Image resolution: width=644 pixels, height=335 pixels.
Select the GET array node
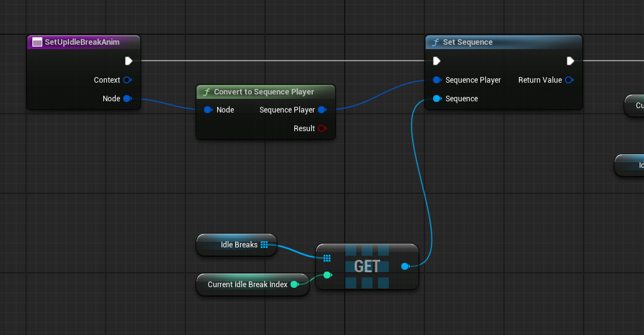coord(367,267)
